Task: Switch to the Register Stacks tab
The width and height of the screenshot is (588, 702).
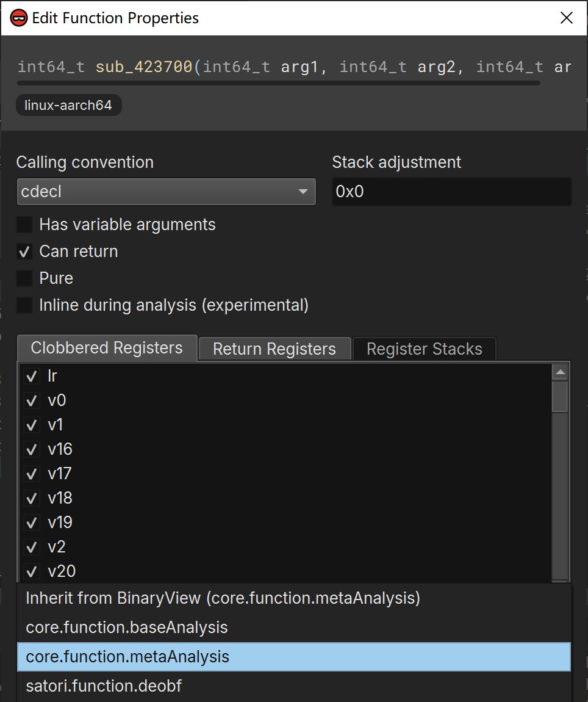Action: coord(424,349)
